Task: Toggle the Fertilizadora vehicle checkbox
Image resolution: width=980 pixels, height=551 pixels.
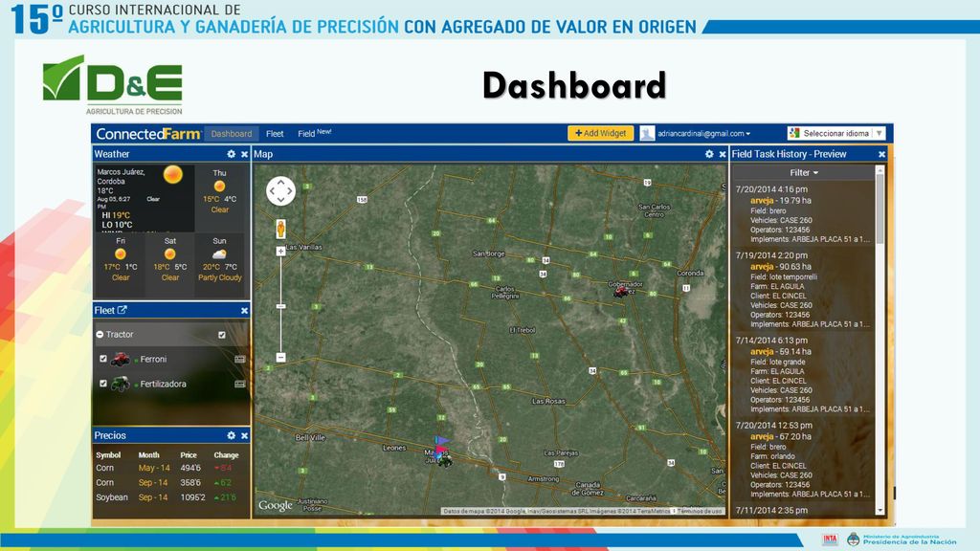Action: point(103,384)
